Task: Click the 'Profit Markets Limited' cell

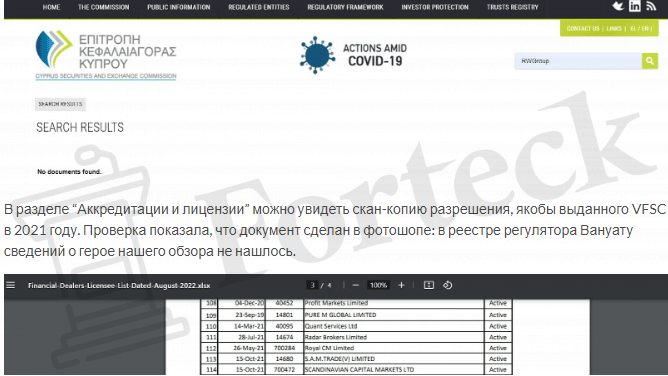Action: (x=394, y=303)
